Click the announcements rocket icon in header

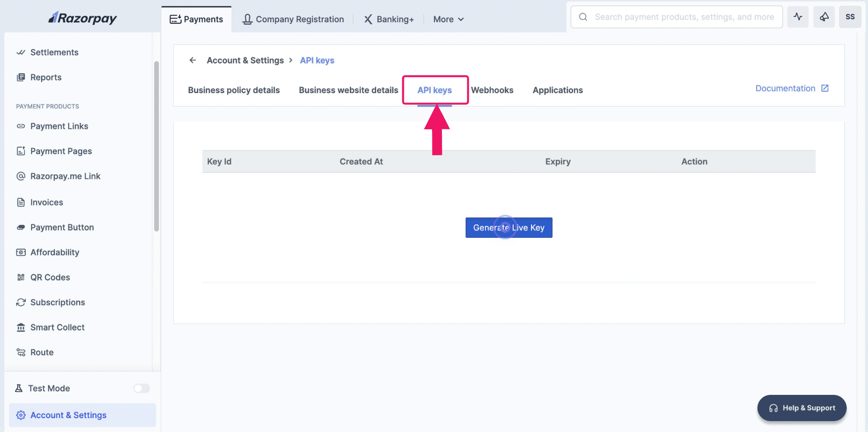coord(824,17)
